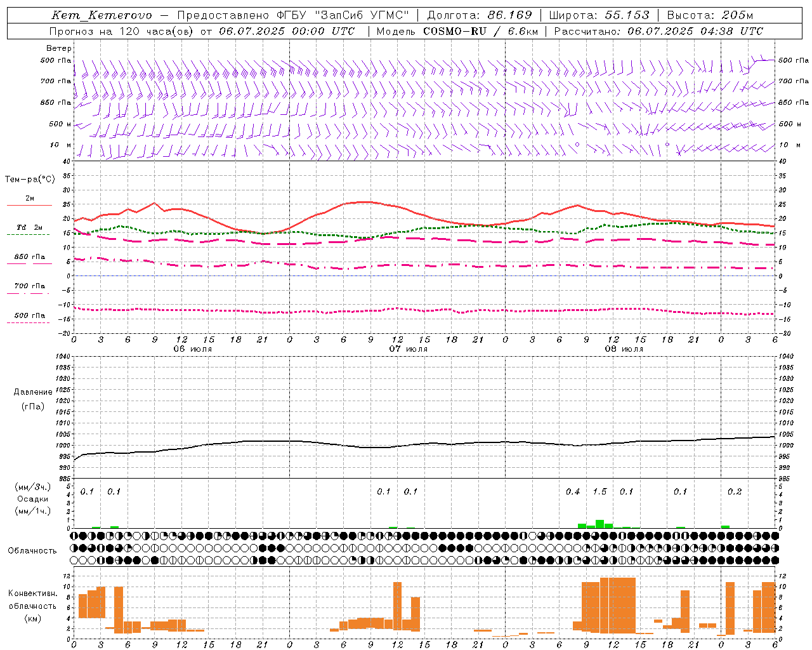Click the precipitation value "0.2"
Screen dimensions: 812x650
point(735,492)
